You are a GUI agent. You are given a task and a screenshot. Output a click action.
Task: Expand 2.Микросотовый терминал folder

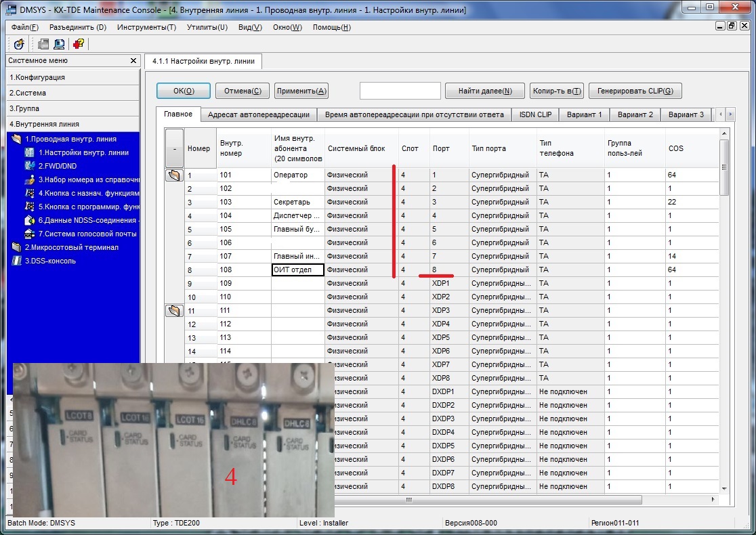(17, 247)
